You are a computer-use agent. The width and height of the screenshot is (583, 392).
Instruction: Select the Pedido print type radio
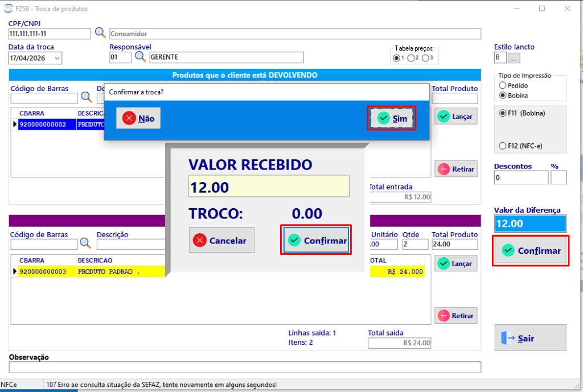click(503, 85)
